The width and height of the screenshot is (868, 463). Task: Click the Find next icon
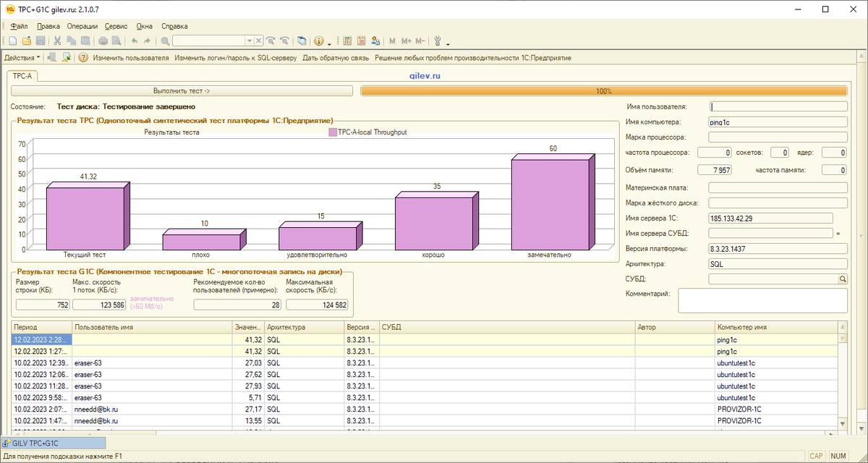coord(271,41)
